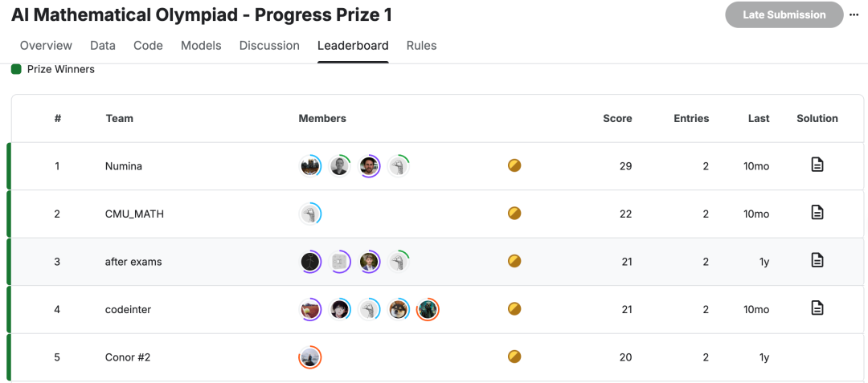This screenshot has height=383, width=868.
Task: Open the Rules tab
Action: (421, 46)
